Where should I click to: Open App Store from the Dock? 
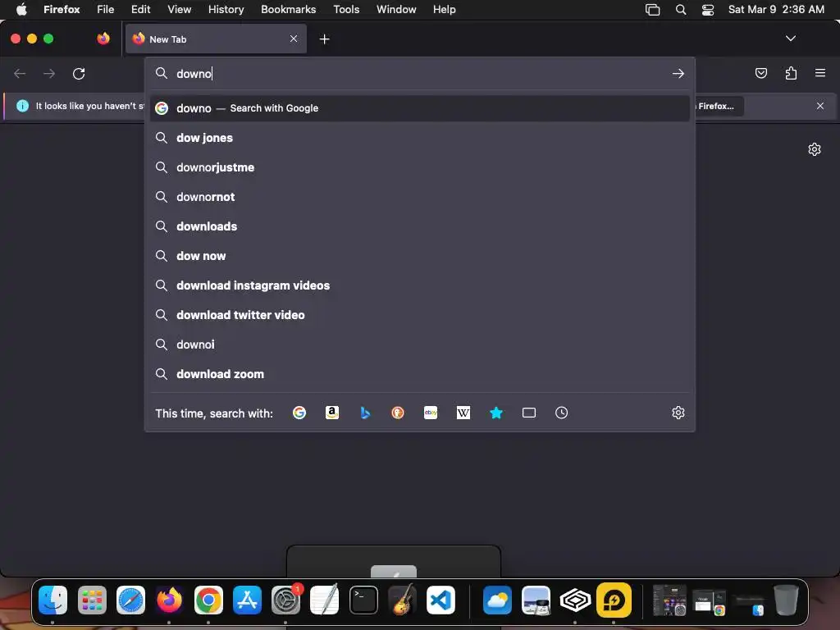(247, 600)
